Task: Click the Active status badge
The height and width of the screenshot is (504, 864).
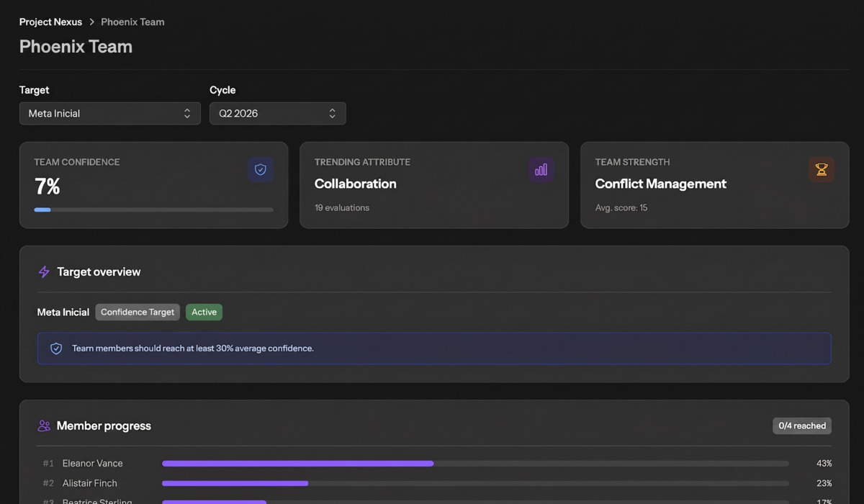Action: tap(204, 312)
